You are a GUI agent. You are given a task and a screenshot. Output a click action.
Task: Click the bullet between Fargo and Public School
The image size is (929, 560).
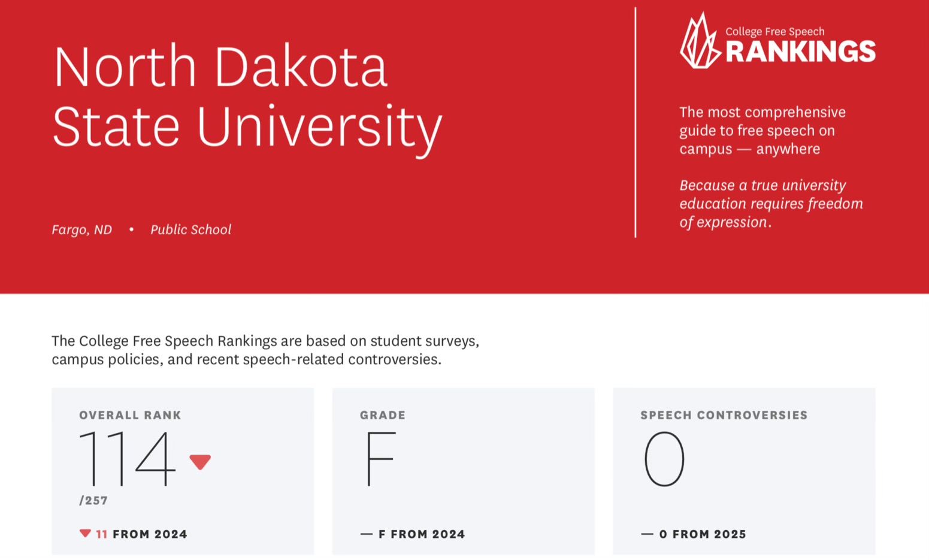pos(131,229)
